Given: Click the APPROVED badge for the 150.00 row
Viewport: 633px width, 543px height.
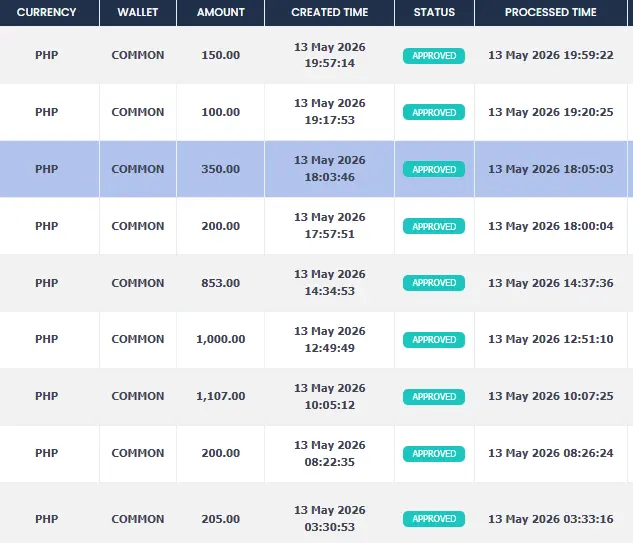Looking at the screenshot, I should pos(434,56).
